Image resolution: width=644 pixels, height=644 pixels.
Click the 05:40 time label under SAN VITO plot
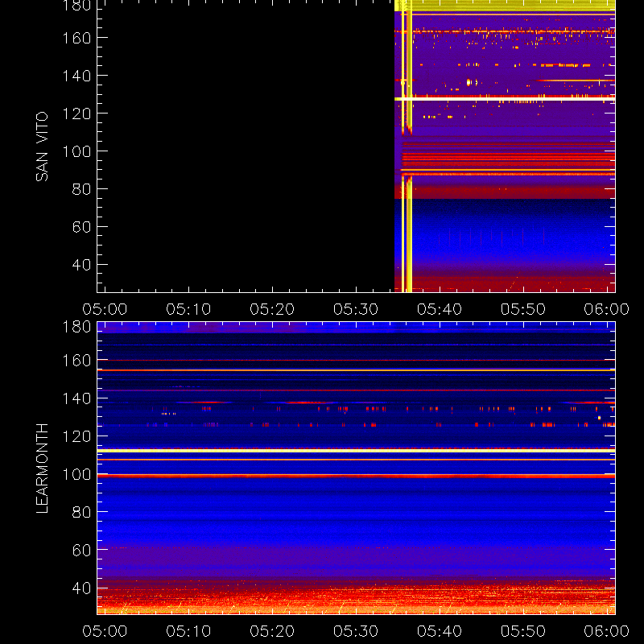(440, 309)
